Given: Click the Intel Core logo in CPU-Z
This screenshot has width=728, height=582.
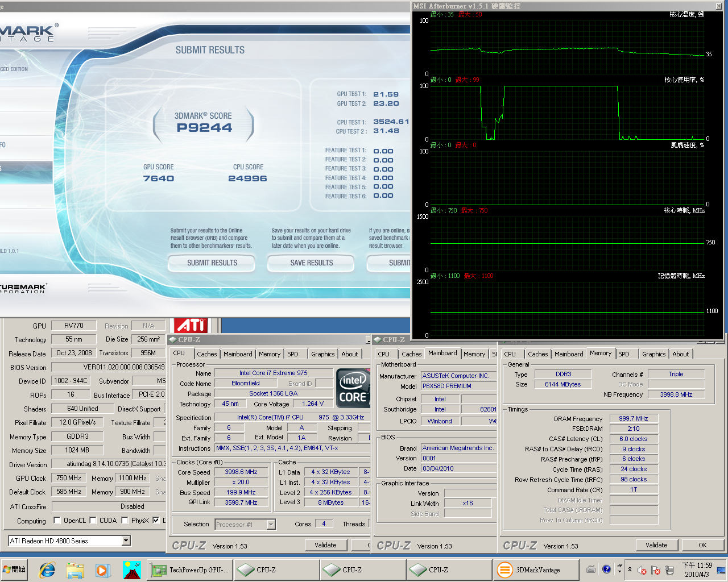Looking at the screenshot, I should 353,388.
